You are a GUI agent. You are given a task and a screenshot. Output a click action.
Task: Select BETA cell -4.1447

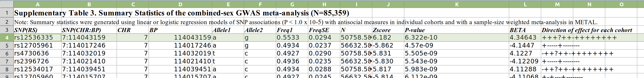(x=525, y=45)
